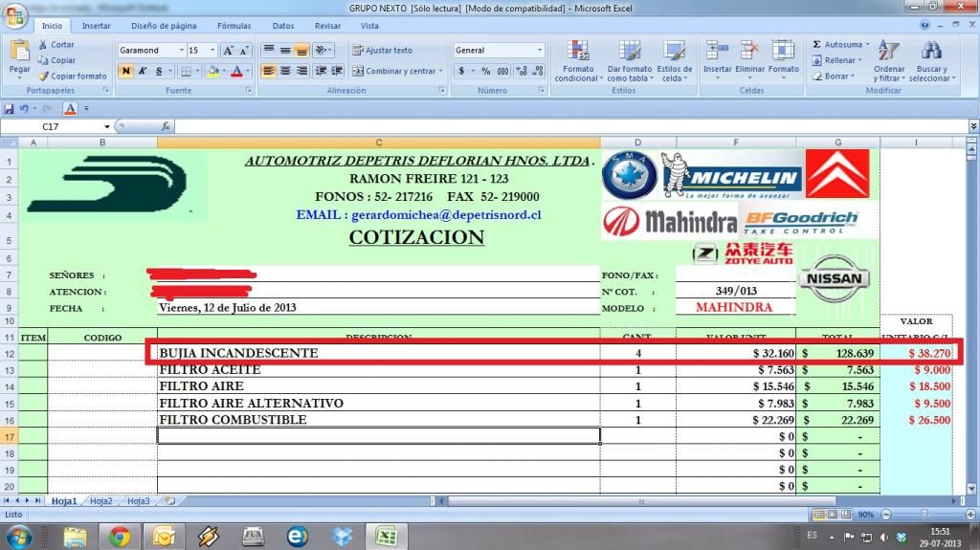Screen dimensions: 980x550
Task: Click the Pegar paste icon
Action: pos(19,52)
